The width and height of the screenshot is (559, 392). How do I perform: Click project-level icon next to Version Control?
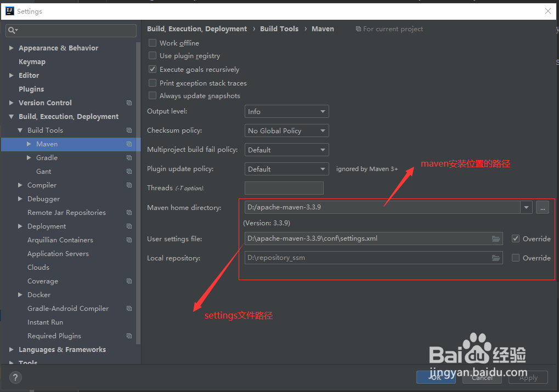(x=129, y=103)
